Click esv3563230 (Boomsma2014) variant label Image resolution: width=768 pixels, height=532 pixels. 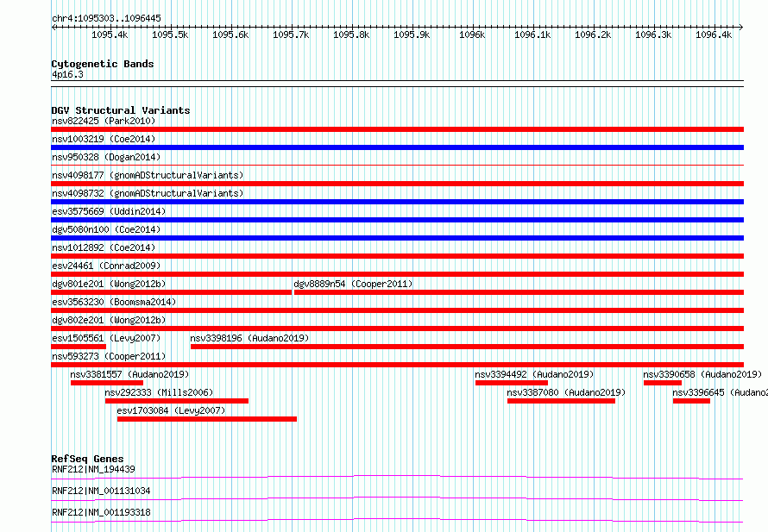114,302
